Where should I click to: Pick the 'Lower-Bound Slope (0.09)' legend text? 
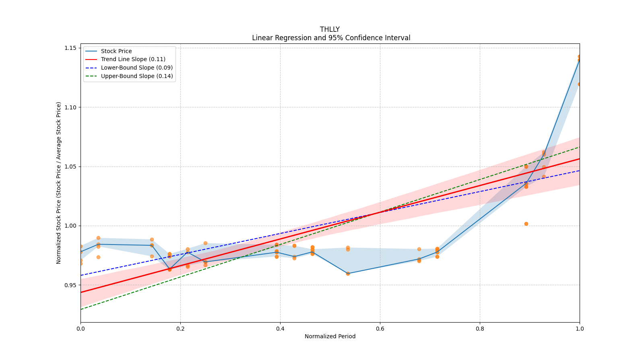tap(136, 68)
